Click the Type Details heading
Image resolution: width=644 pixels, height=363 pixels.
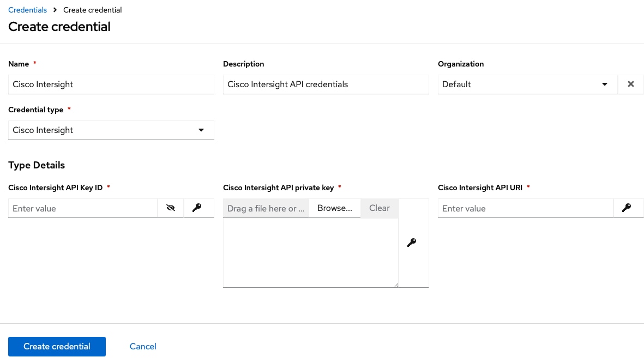37,165
